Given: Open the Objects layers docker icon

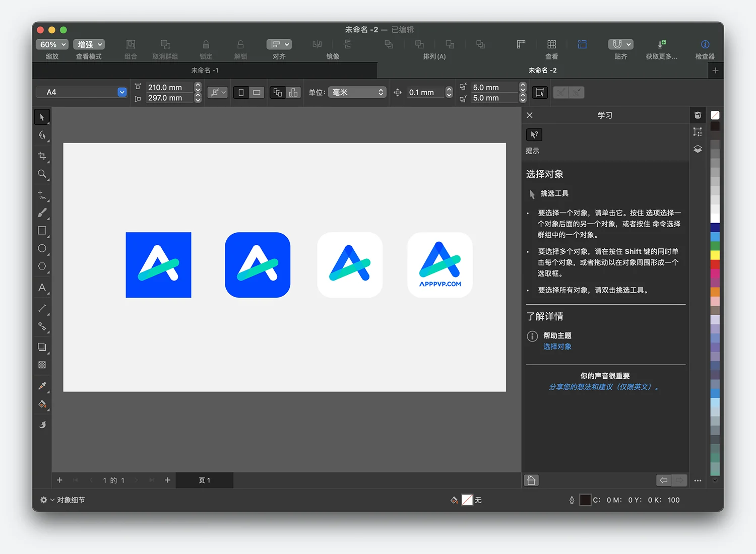Looking at the screenshot, I should pos(698,149).
